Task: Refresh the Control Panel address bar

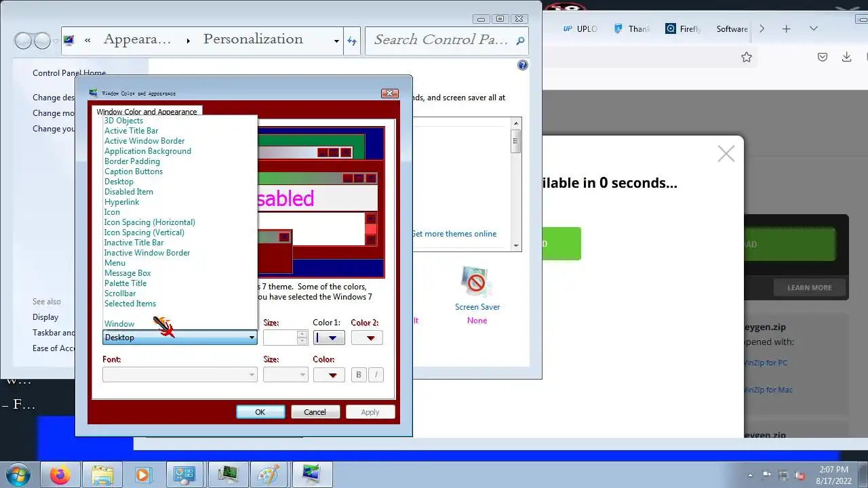Action: (352, 41)
